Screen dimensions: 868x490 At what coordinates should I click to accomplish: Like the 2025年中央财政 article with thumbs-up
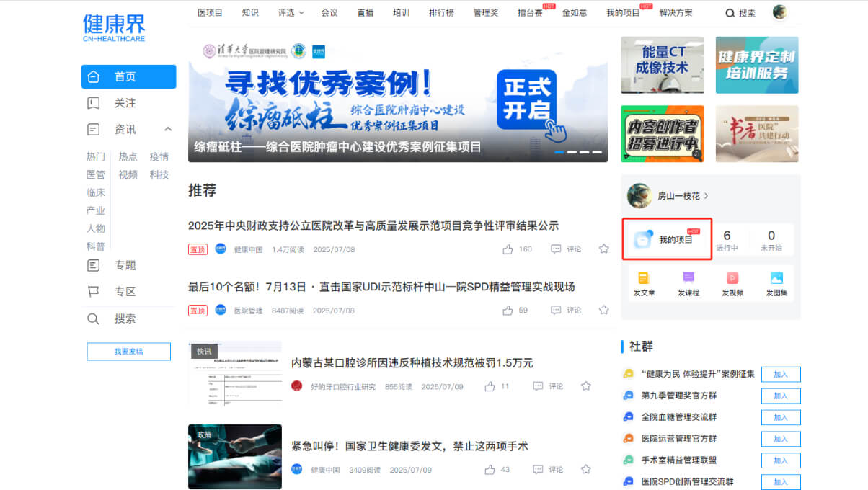[x=508, y=249]
